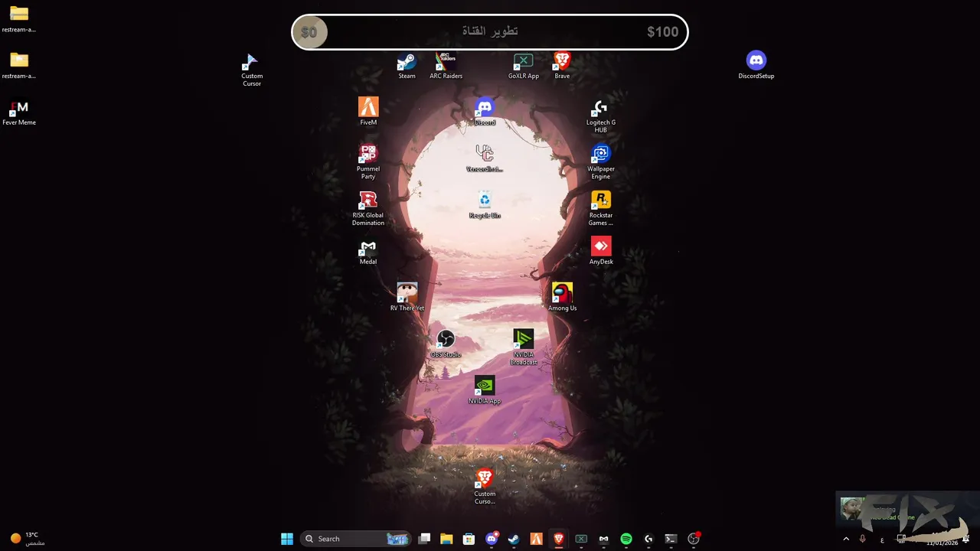Select the Brave-icon Custom Curso... shortcut
Image resolution: width=980 pixels, height=551 pixels.
(x=485, y=487)
